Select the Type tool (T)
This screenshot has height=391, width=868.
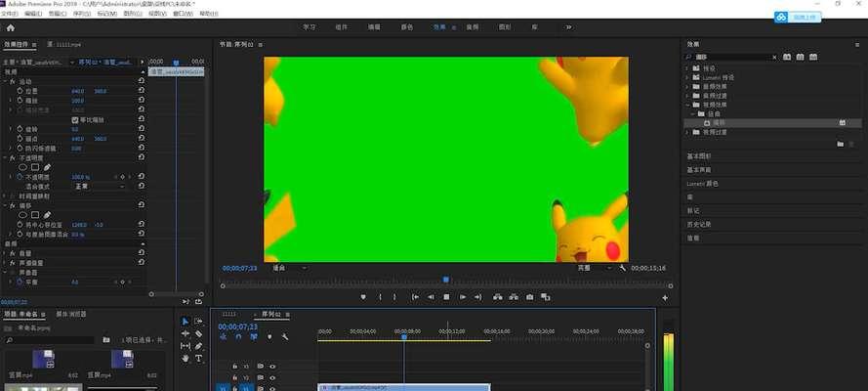click(199, 359)
